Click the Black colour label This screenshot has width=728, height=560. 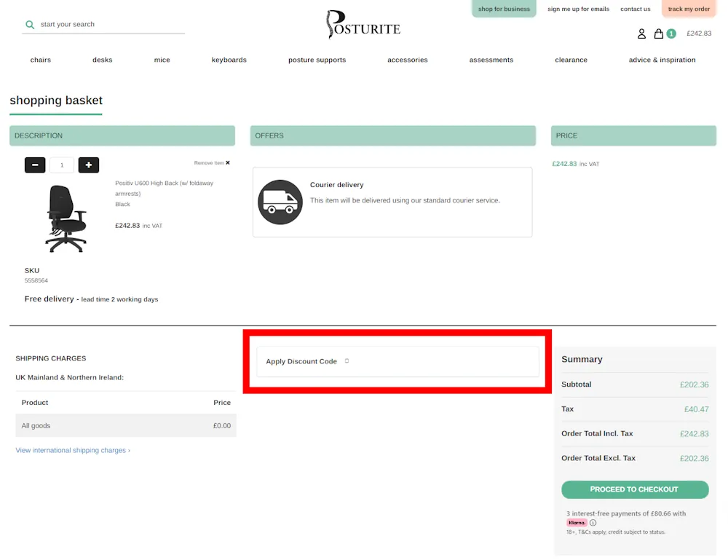(x=122, y=205)
